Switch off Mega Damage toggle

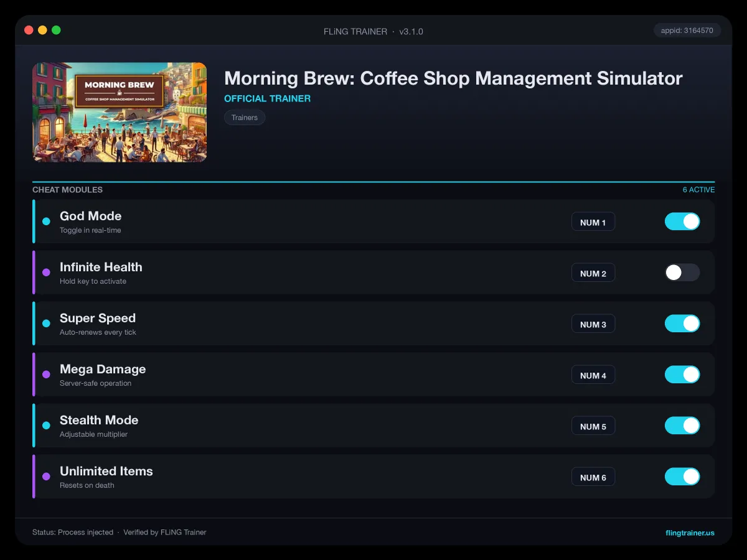pyautogui.click(x=682, y=375)
